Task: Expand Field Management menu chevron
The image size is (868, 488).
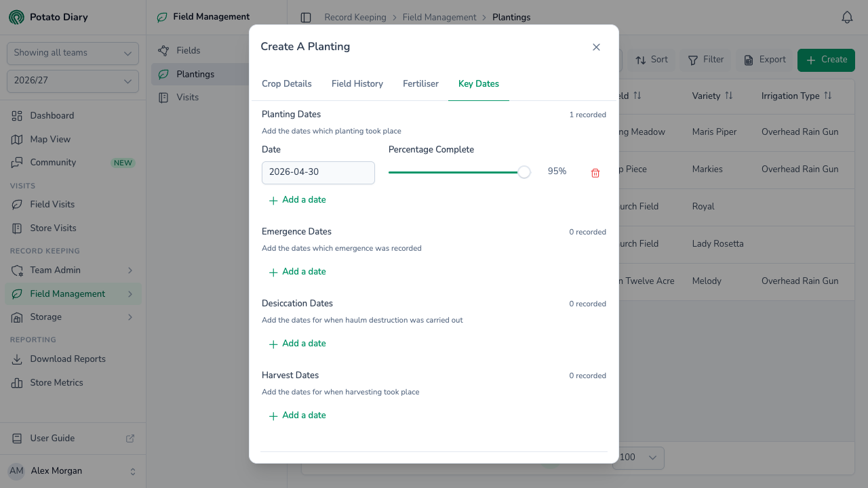Action: 130,294
